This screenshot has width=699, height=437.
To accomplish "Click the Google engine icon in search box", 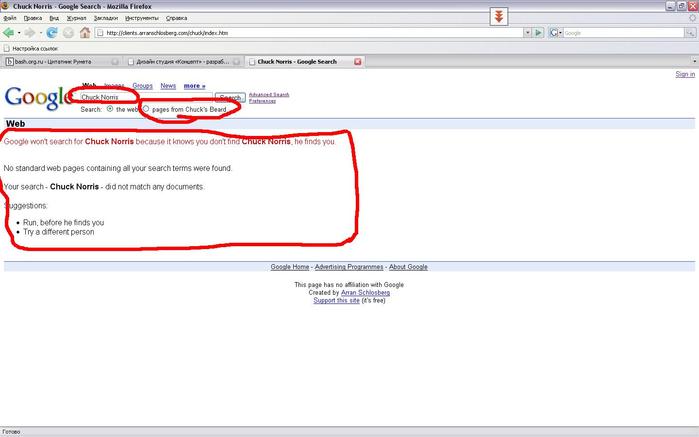I will point(554,33).
